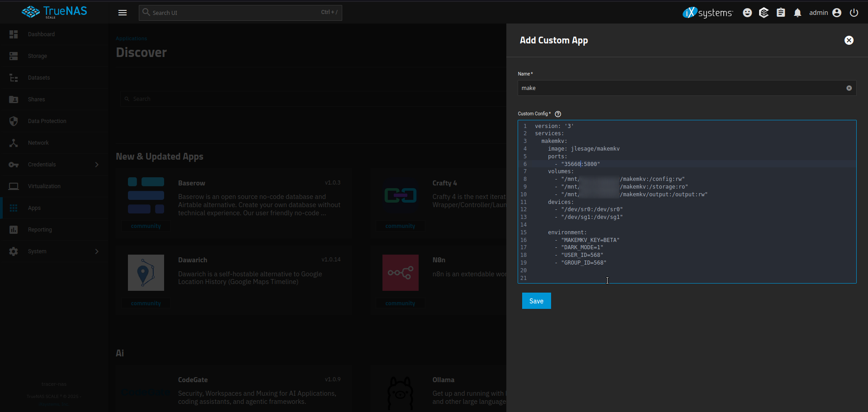This screenshot has width=868, height=412.
Task: Click the Custom Config help tooltip icon
Action: click(x=558, y=114)
